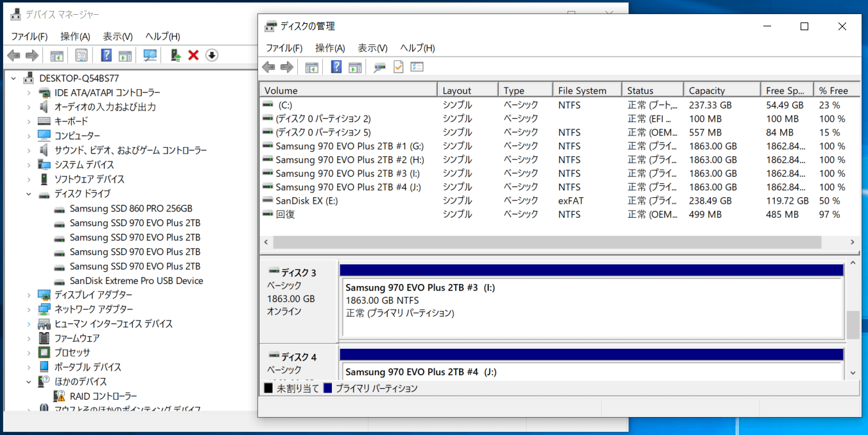Sort by Volume column header
Image resolution: width=868 pixels, height=435 pixels.
pos(349,91)
